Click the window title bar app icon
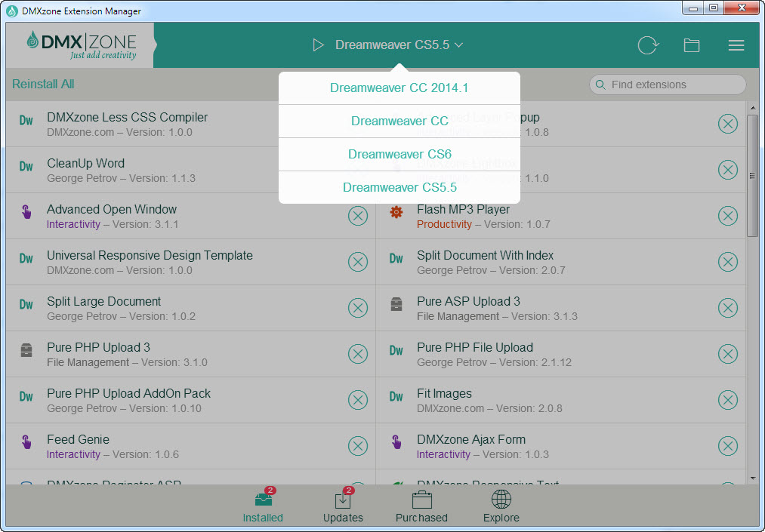The width and height of the screenshot is (765, 532). [x=12, y=11]
